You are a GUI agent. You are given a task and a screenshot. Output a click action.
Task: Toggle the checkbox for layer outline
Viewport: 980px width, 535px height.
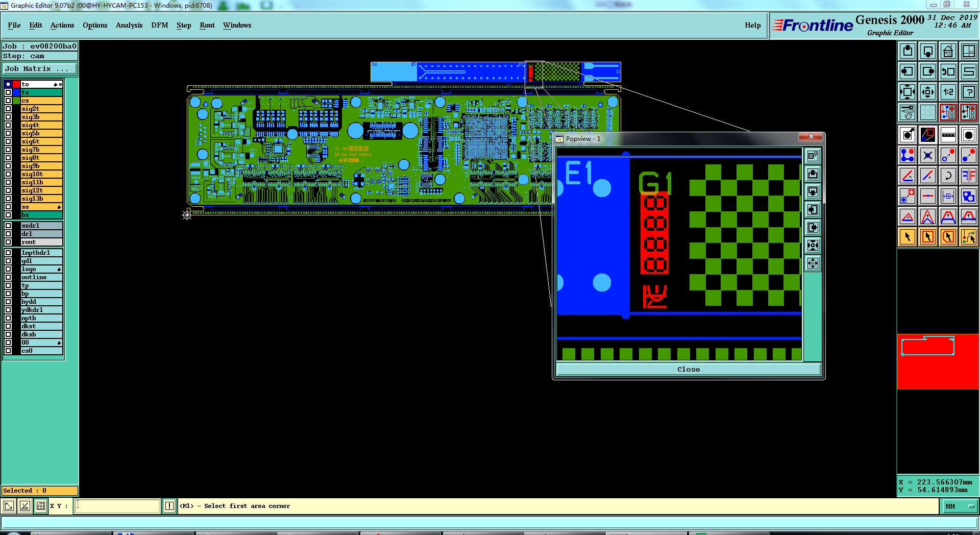tap(8, 277)
